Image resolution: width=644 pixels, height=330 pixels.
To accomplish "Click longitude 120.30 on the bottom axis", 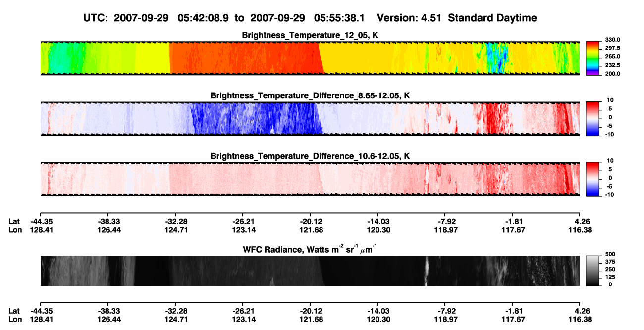I will 378,320.
